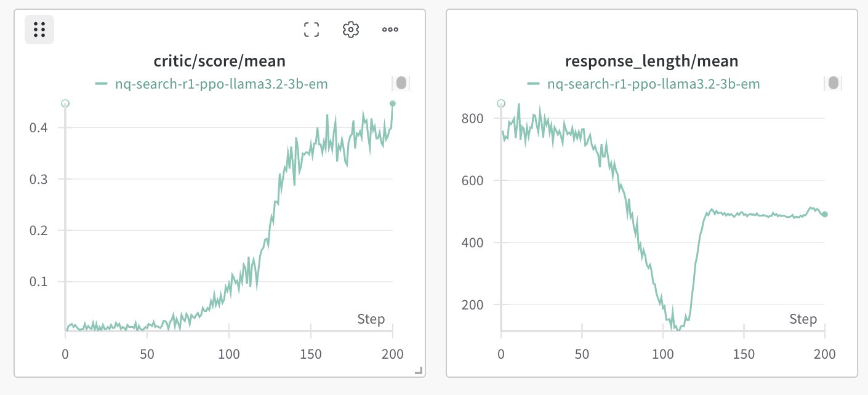
Task: Open fullscreen view of critic/score/mean chart
Action: [311, 29]
